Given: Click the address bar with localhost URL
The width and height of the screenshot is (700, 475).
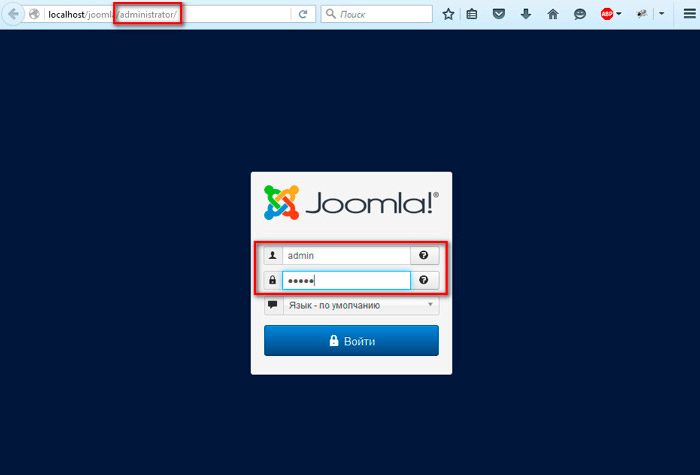Looking at the screenshot, I should 167,14.
